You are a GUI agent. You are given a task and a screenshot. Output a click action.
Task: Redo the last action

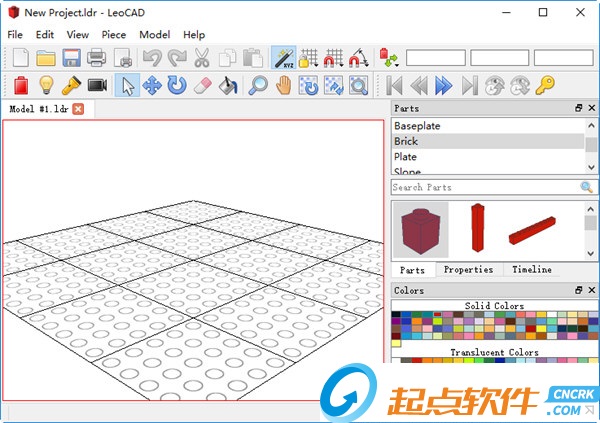tap(177, 58)
